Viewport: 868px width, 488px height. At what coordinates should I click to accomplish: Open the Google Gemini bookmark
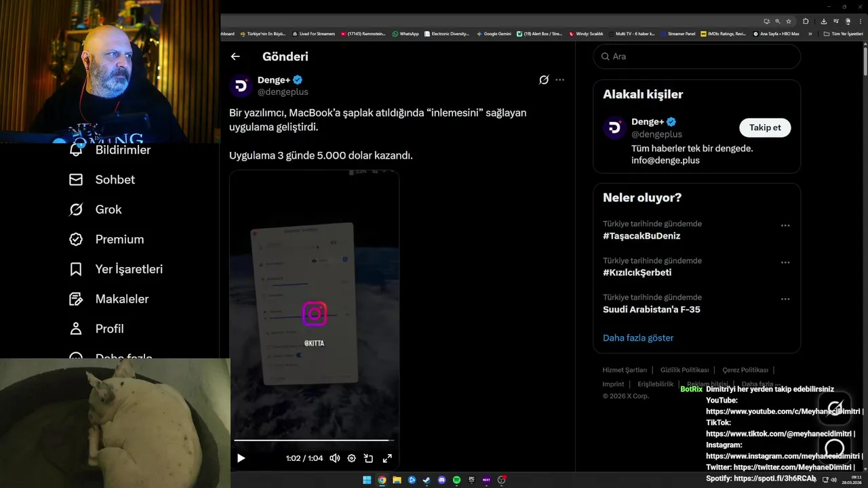pyautogui.click(x=494, y=33)
